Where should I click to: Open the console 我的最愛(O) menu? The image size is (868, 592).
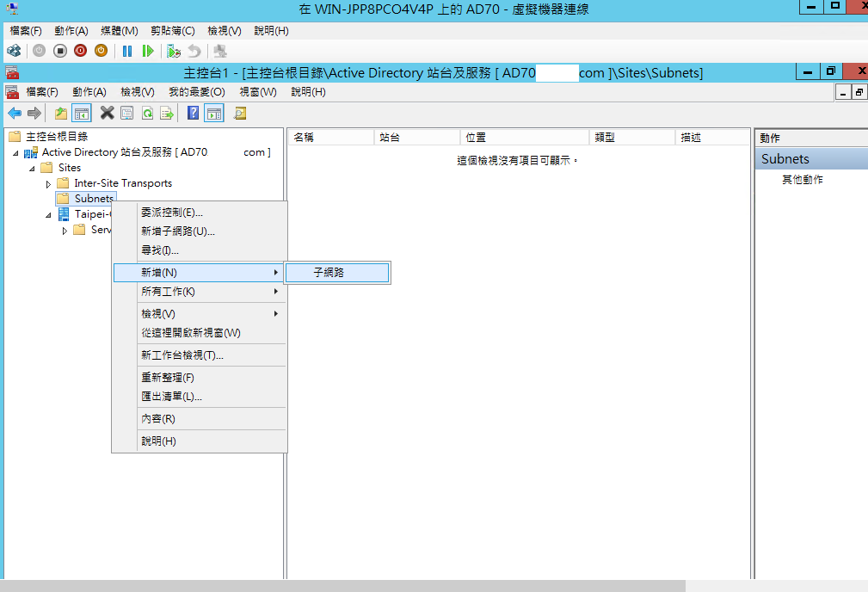pos(196,92)
